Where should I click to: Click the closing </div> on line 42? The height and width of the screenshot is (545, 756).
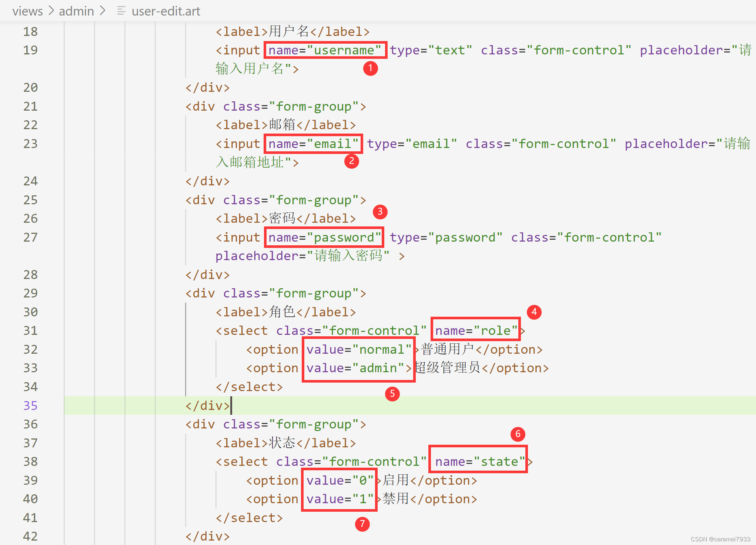(x=208, y=536)
